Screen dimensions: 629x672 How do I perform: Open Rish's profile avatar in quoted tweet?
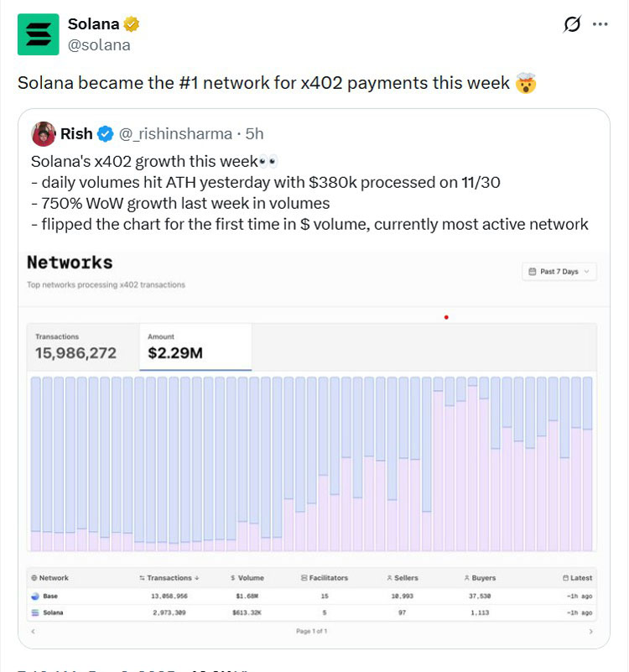(x=44, y=134)
